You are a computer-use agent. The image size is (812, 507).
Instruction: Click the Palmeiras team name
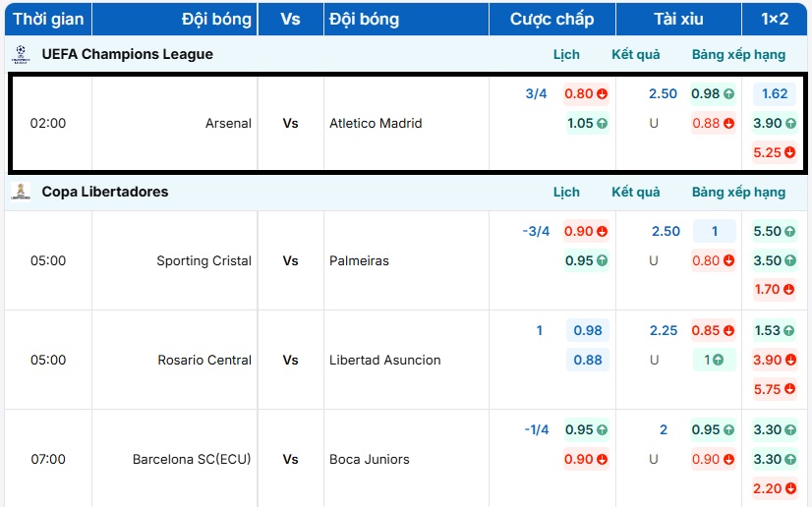pos(359,261)
